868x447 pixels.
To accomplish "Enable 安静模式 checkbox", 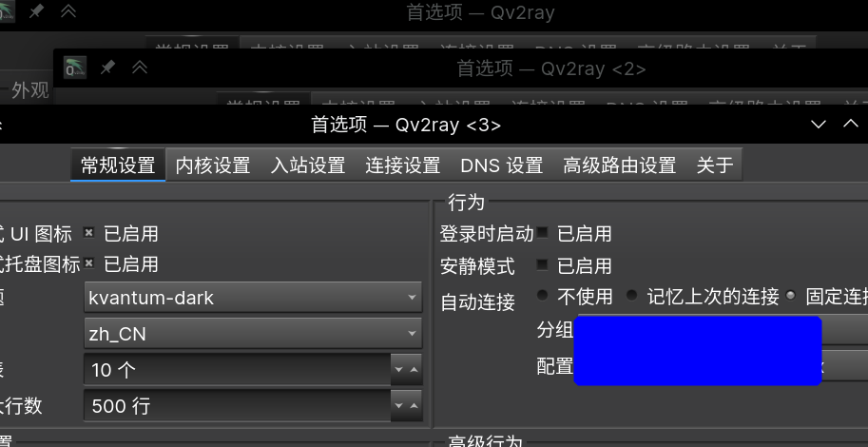I will click(542, 264).
